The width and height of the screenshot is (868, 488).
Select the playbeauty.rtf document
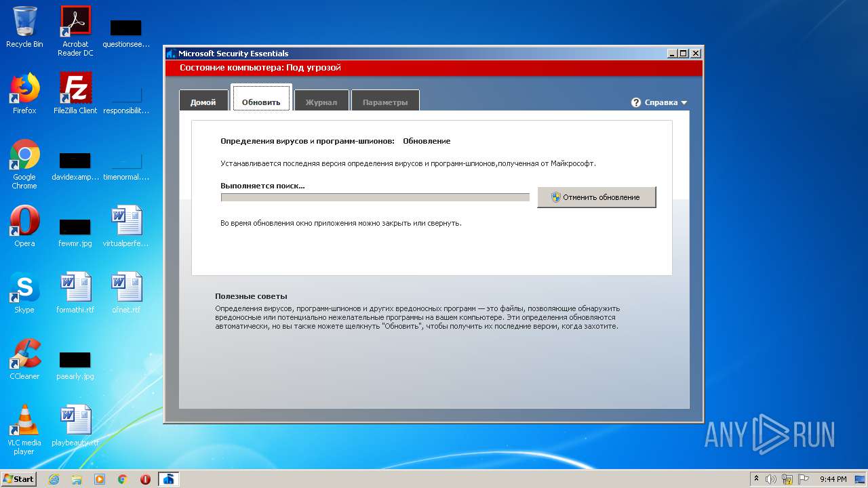pos(75,426)
